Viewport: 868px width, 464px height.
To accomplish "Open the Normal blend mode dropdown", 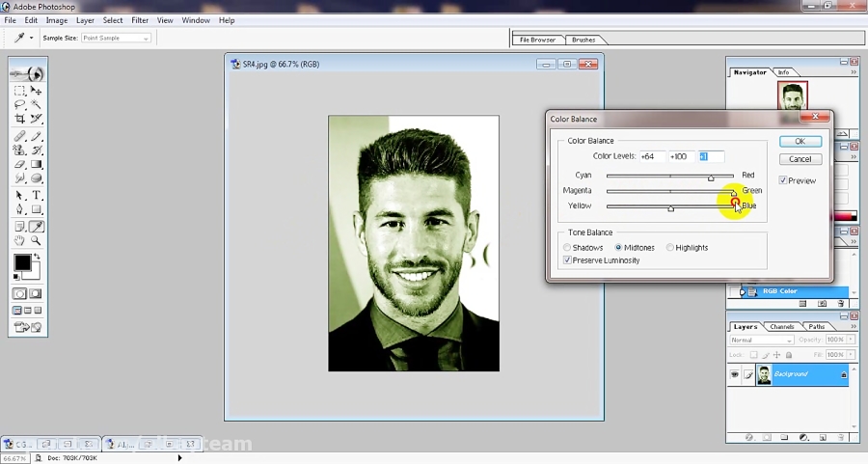I will pyautogui.click(x=762, y=340).
